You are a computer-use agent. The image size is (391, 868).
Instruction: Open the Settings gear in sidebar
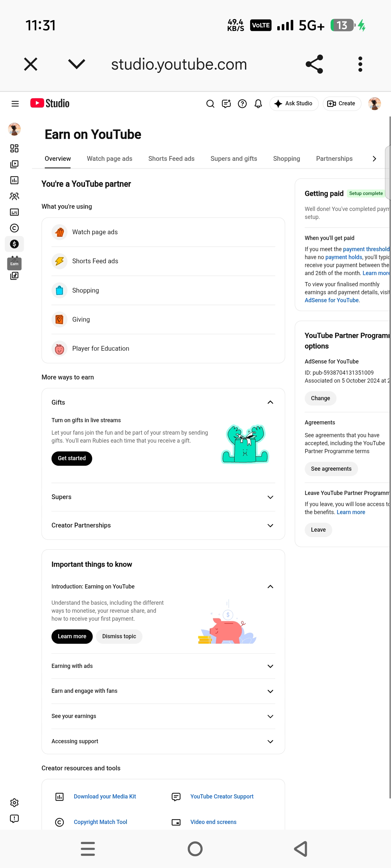coord(14,803)
